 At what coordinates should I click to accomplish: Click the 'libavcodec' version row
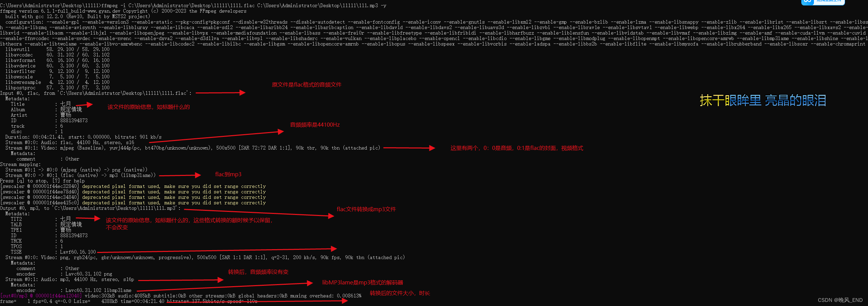58,55
